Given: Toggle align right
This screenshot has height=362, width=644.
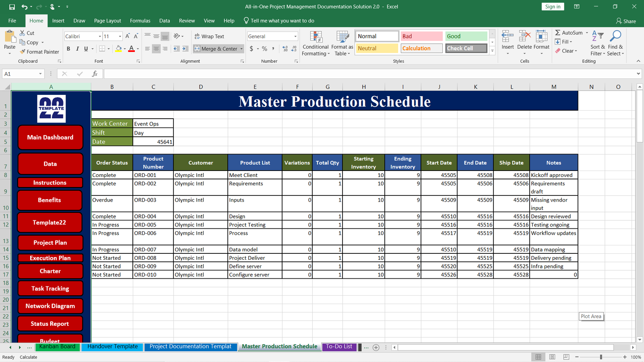Looking at the screenshot, I should pos(165,49).
